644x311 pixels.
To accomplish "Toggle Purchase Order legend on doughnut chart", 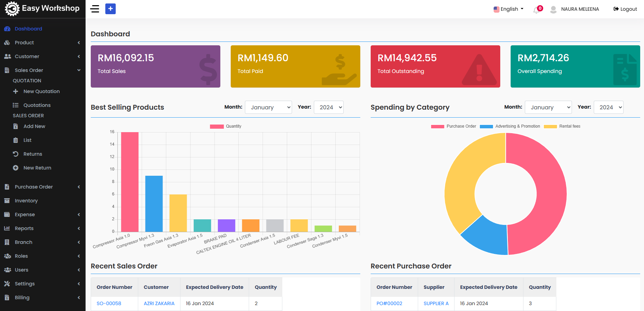I will [453, 126].
